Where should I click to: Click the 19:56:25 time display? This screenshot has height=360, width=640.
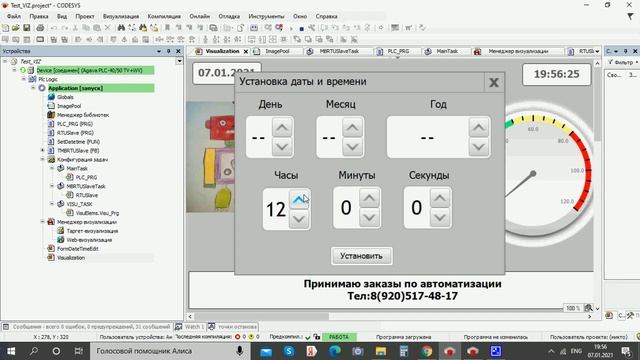click(x=557, y=74)
